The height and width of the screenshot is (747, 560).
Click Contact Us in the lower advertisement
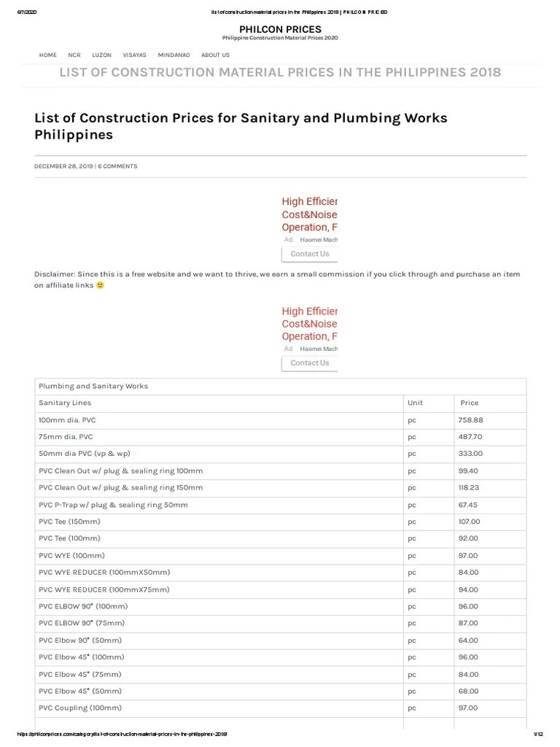(308, 362)
